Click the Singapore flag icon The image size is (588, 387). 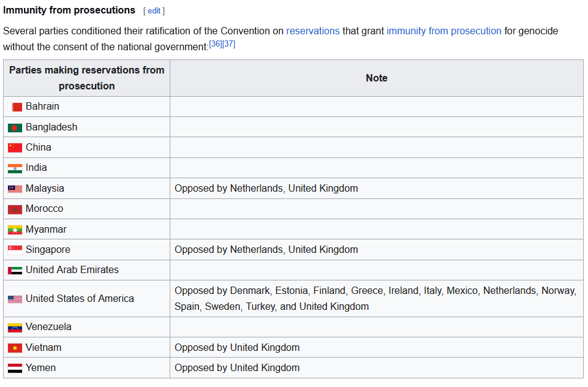pyautogui.click(x=15, y=250)
